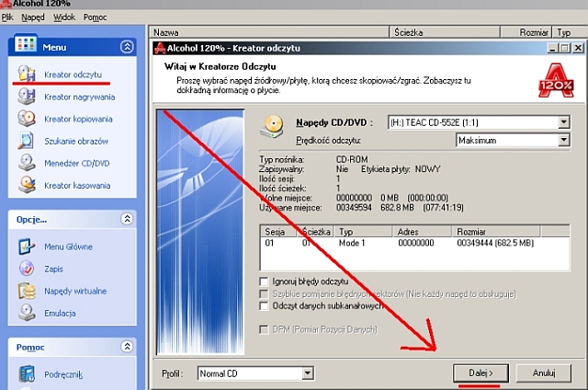Image resolution: width=588 pixels, height=390 pixels.
Task: Click the Kreator nagrywania icon
Action: 27,97
